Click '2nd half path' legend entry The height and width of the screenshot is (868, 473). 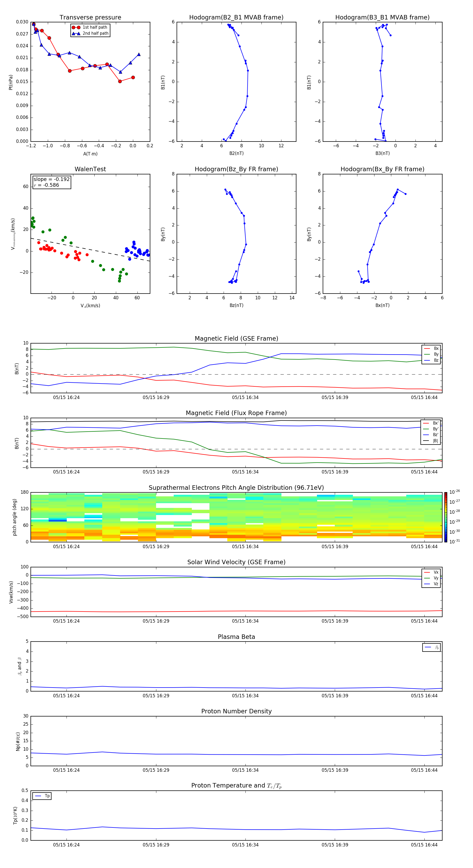[x=90, y=33]
